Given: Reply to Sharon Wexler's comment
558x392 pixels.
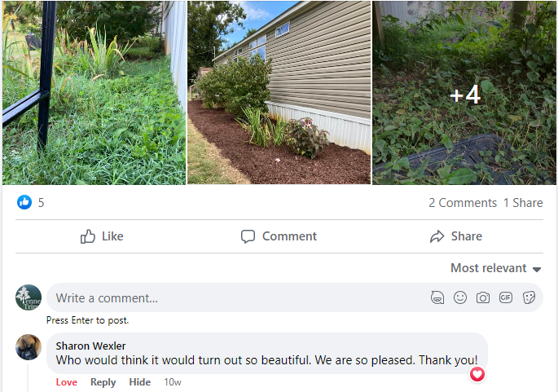Looking at the screenshot, I should point(103,382).
